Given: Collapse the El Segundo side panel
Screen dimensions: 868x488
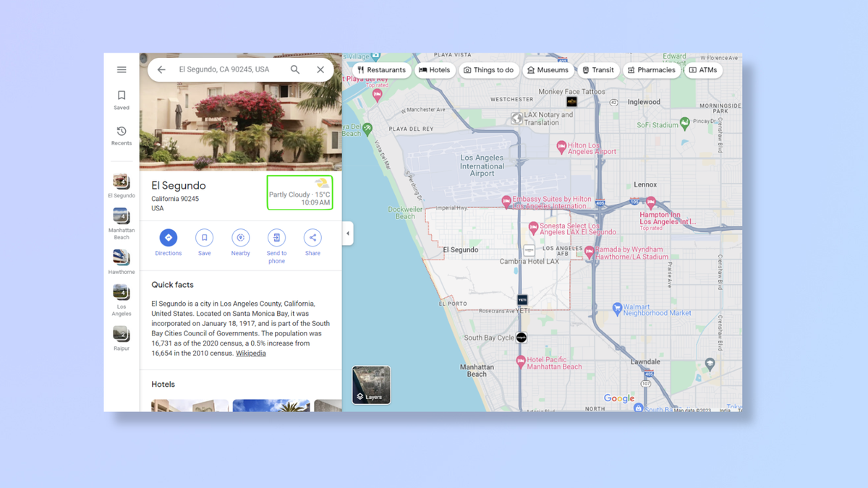Looking at the screenshot, I should tap(348, 233).
